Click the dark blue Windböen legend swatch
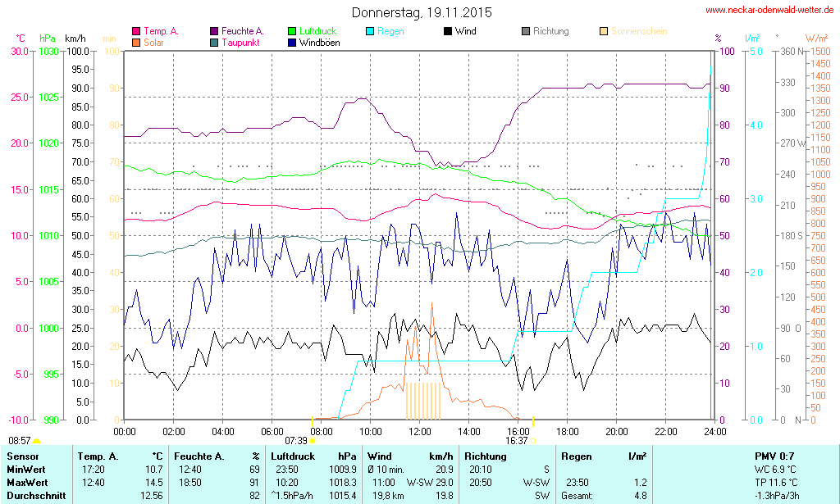The height and width of the screenshot is (504, 840). 292,42
